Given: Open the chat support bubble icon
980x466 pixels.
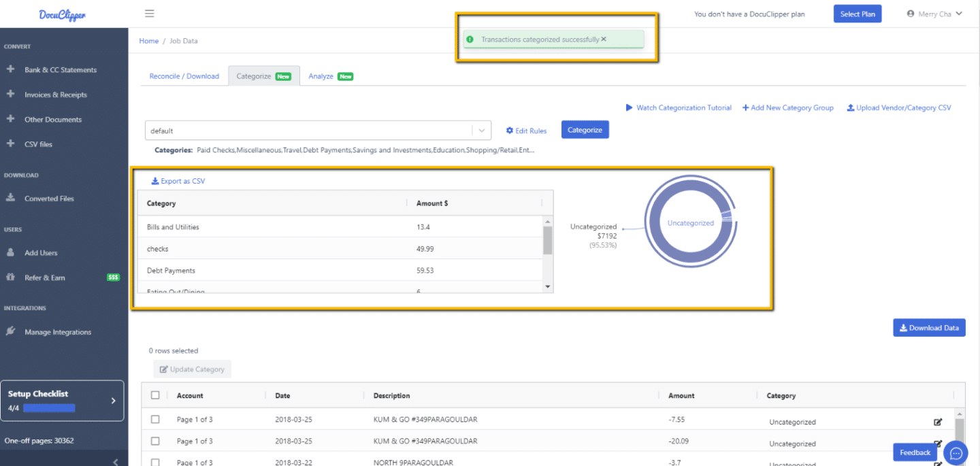Looking at the screenshot, I should (955, 452).
